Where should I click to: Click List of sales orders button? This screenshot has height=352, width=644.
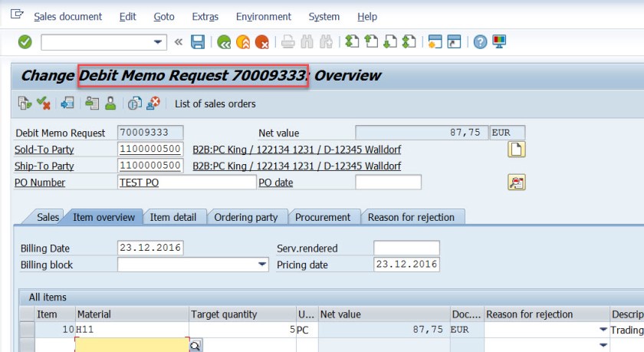(215, 104)
